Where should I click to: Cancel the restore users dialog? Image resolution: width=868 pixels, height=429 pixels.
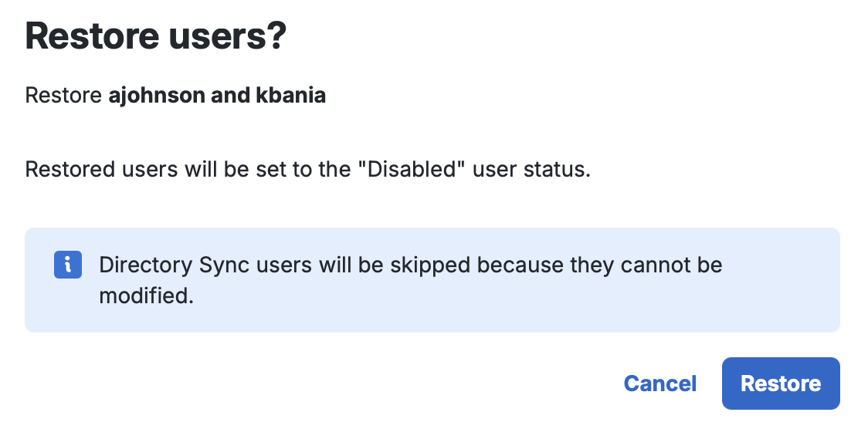click(x=659, y=383)
